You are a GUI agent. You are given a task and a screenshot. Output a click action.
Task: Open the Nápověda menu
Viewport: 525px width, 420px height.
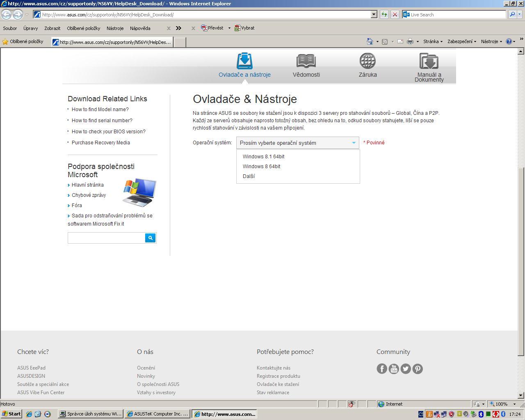pyautogui.click(x=140, y=28)
